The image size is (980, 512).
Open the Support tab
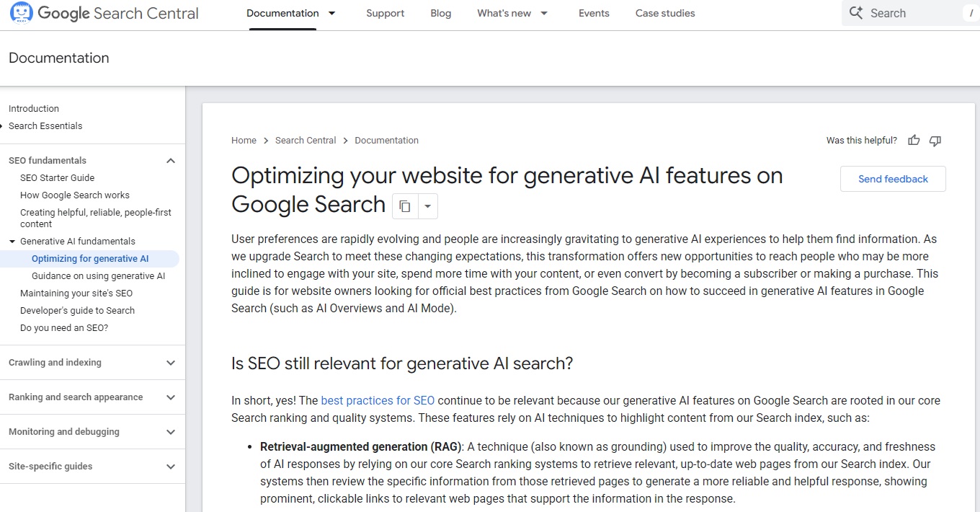[x=385, y=13]
